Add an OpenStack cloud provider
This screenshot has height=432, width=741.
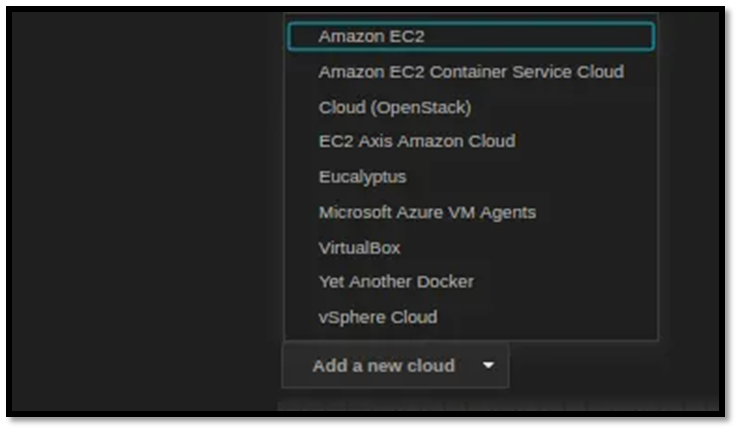click(x=394, y=107)
